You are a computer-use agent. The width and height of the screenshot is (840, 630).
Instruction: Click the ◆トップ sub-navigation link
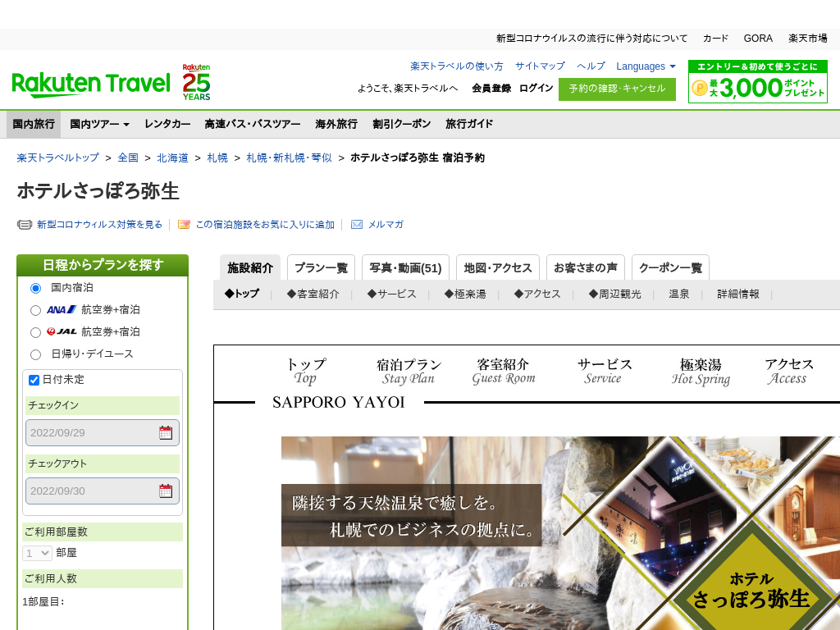pos(242,294)
